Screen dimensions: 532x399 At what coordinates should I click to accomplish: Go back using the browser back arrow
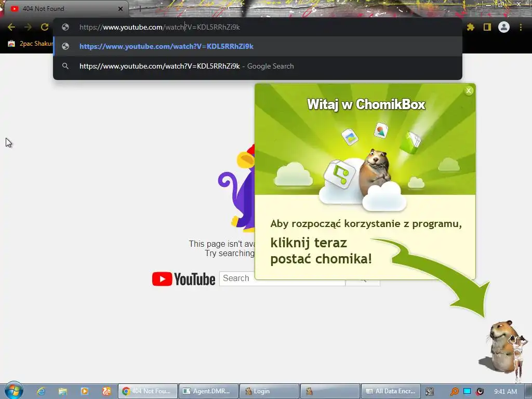(11, 27)
